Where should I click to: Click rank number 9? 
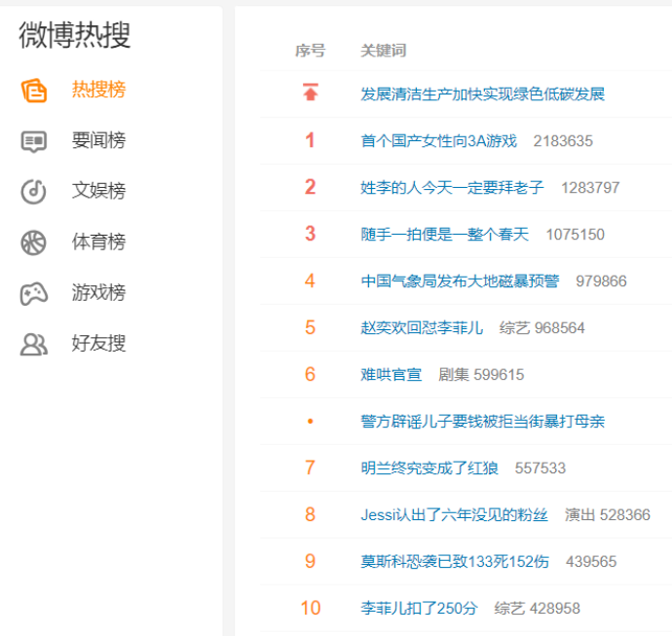311,561
